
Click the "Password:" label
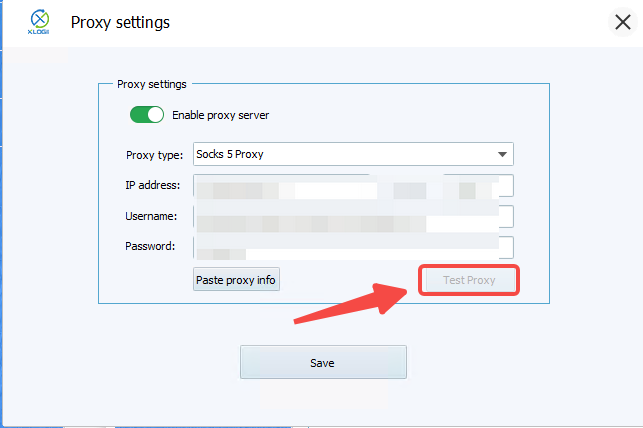click(x=151, y=246)
